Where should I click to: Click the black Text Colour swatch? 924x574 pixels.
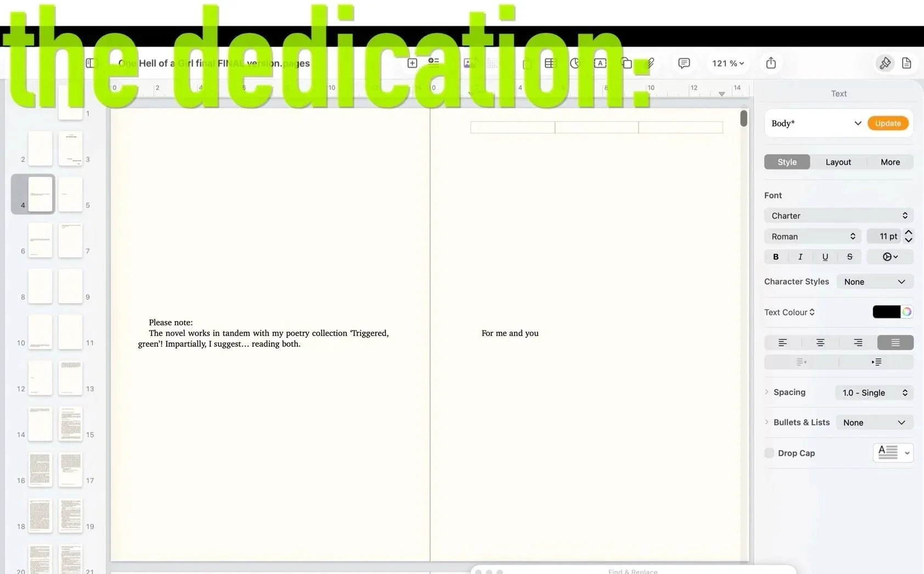coord(886,312)
